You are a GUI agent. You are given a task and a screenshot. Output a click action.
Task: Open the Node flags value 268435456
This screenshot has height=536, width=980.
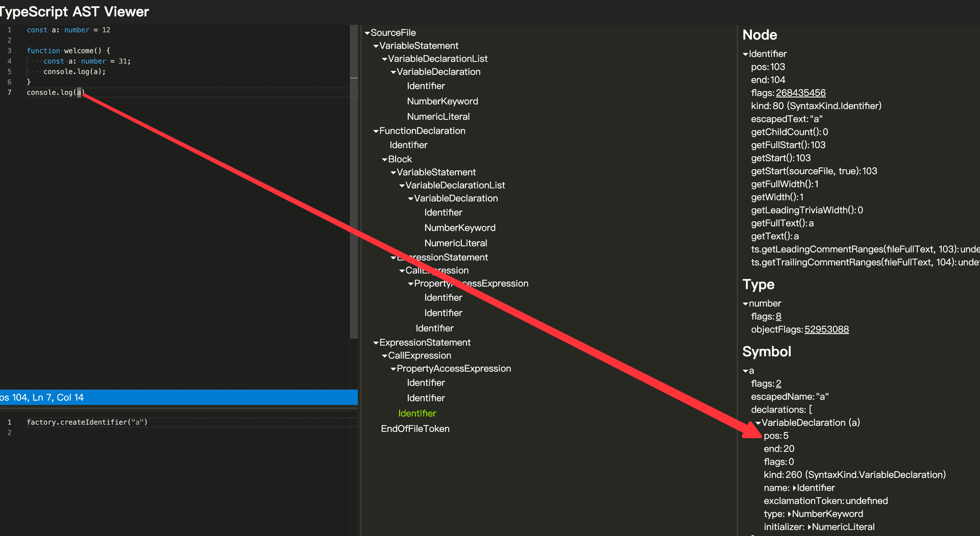(800, 93)
